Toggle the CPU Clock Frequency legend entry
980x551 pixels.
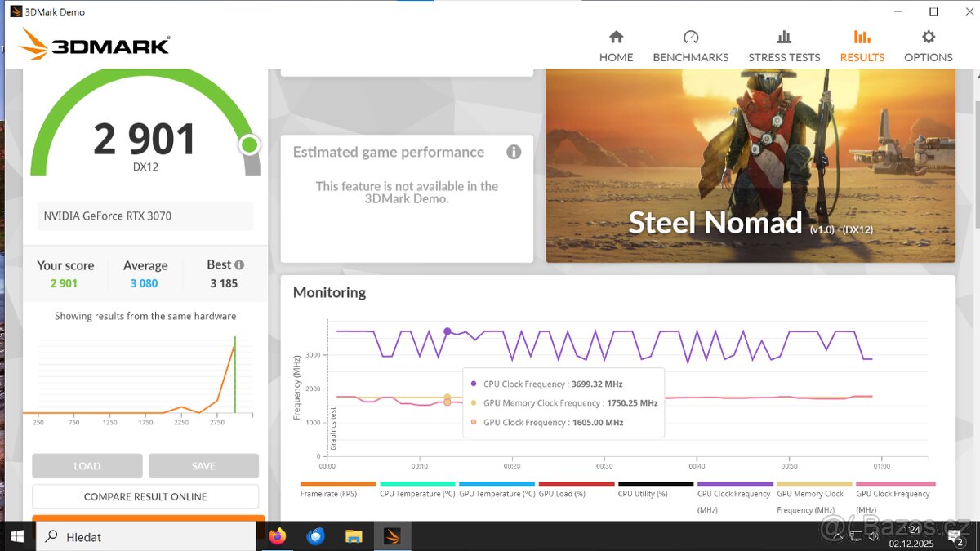tap(735, 498)
